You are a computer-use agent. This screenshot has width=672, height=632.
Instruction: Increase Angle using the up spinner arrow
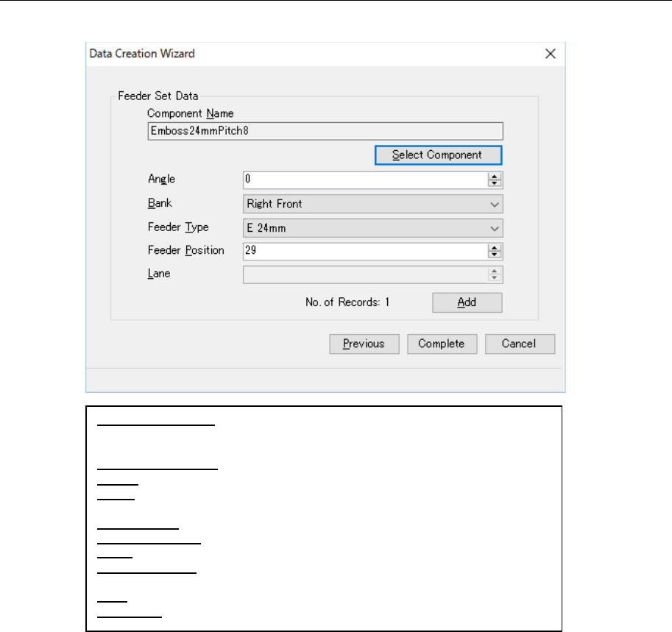pos(495,177)
